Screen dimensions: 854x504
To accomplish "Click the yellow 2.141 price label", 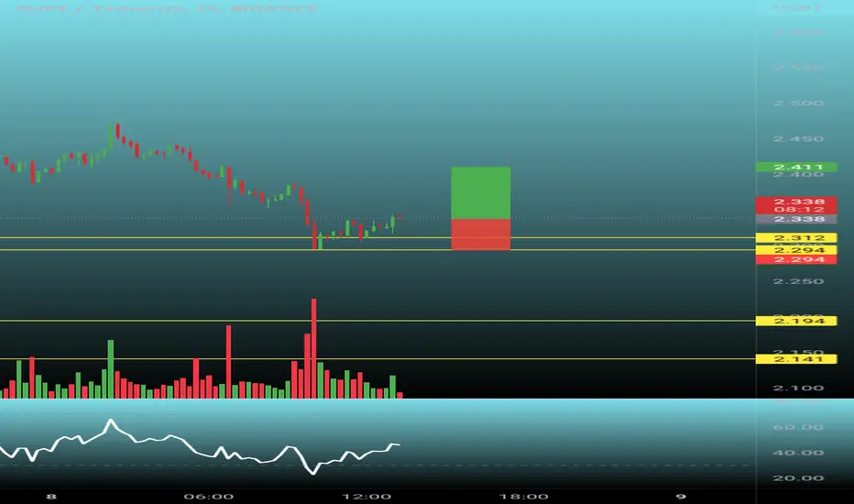I will click(796, 358).
